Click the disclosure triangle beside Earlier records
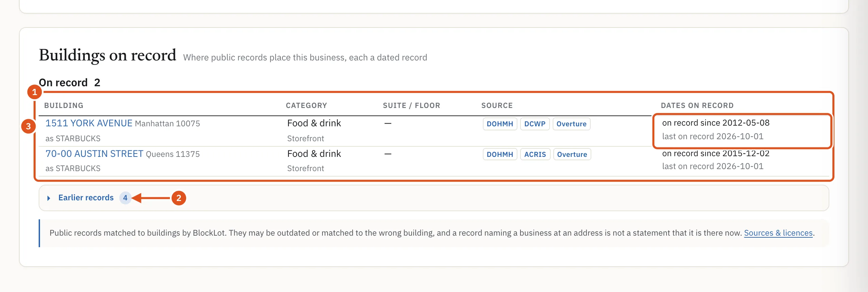Screen dimensions: 868x292 (49, 198)
